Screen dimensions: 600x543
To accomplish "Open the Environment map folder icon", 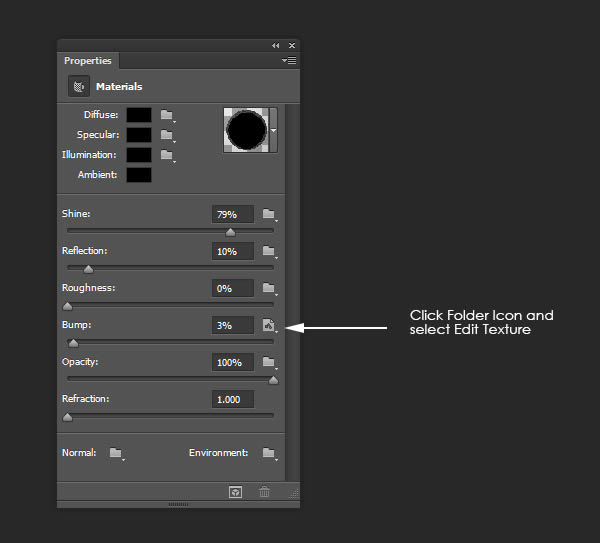I will click(x=269, y=453).
